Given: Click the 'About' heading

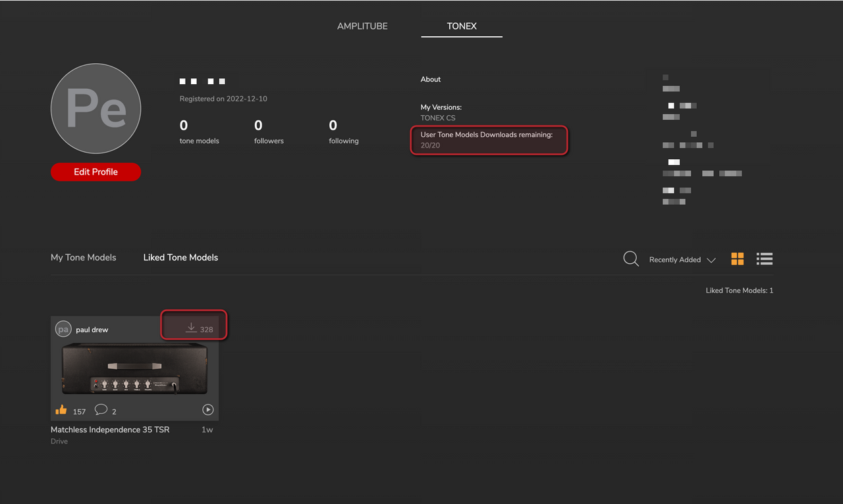Looking at the screenshot, I should coord(431,80).
